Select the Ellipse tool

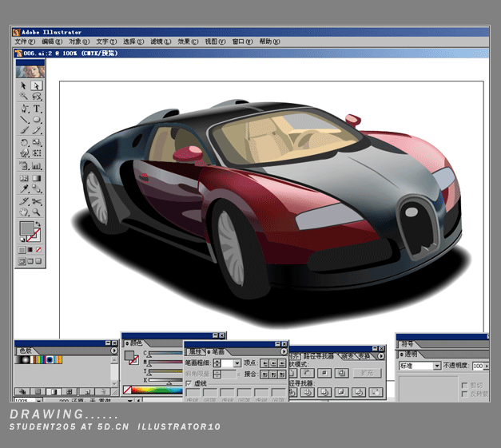[37, 120]
